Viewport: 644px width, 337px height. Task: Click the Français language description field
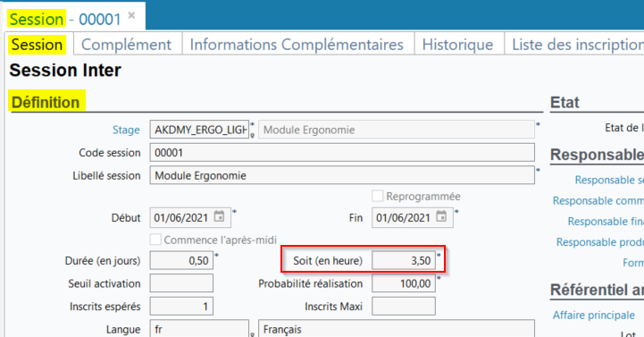[397, 329]
